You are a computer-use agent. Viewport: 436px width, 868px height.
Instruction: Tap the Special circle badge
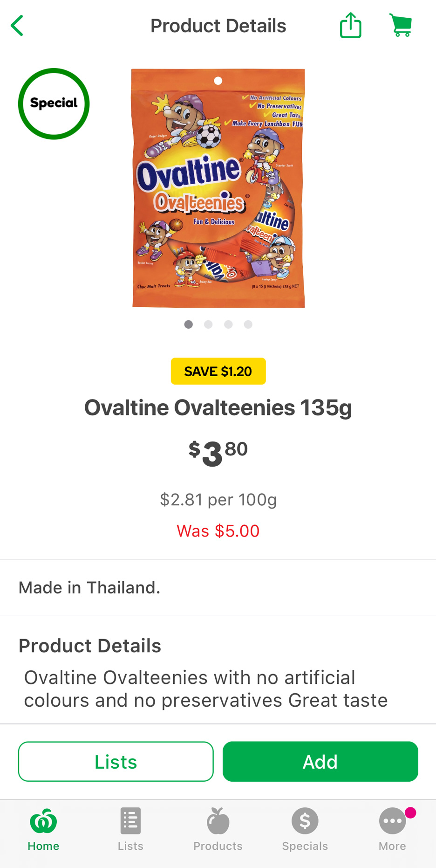click(x=54, y=104)
